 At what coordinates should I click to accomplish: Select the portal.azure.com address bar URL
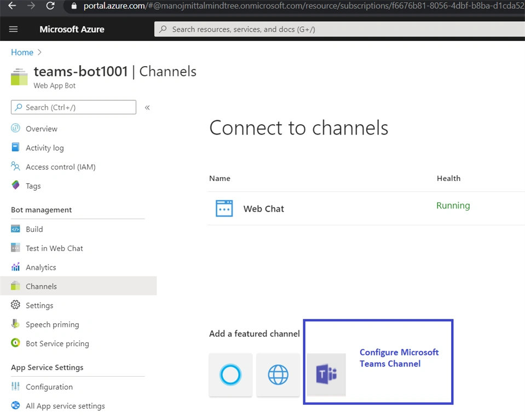303,6
